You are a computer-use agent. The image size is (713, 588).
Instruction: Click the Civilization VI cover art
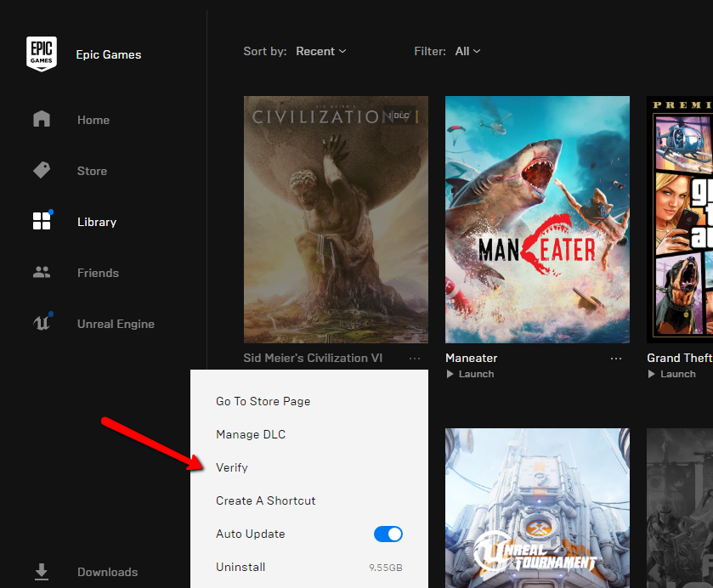(336, 219)
